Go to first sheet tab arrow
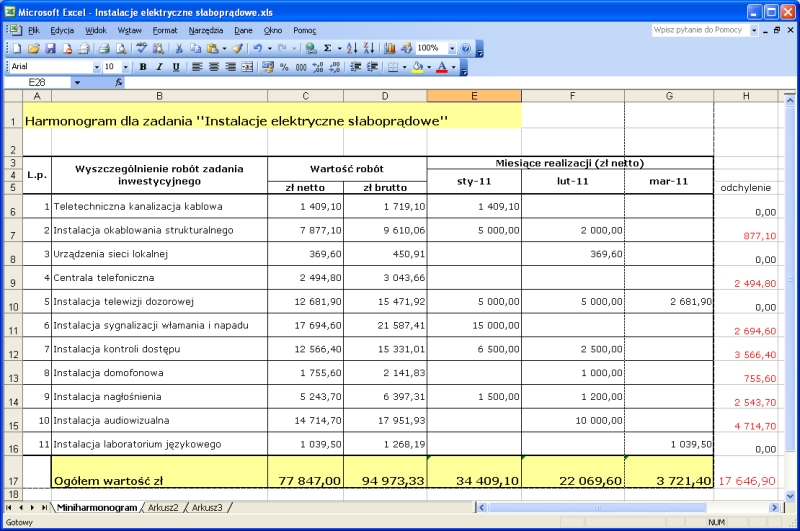Image resolution: width=800 pixels, height=531 pixels. (x=9, y=508)
